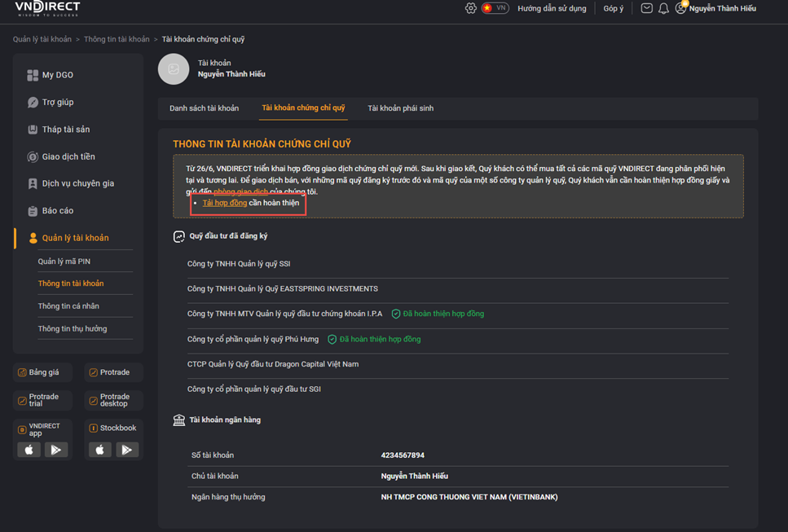Select Quản lý mã PIN submenu
Image resolution: width=788 pixels, height=532 pixels.
pos(64,262)
